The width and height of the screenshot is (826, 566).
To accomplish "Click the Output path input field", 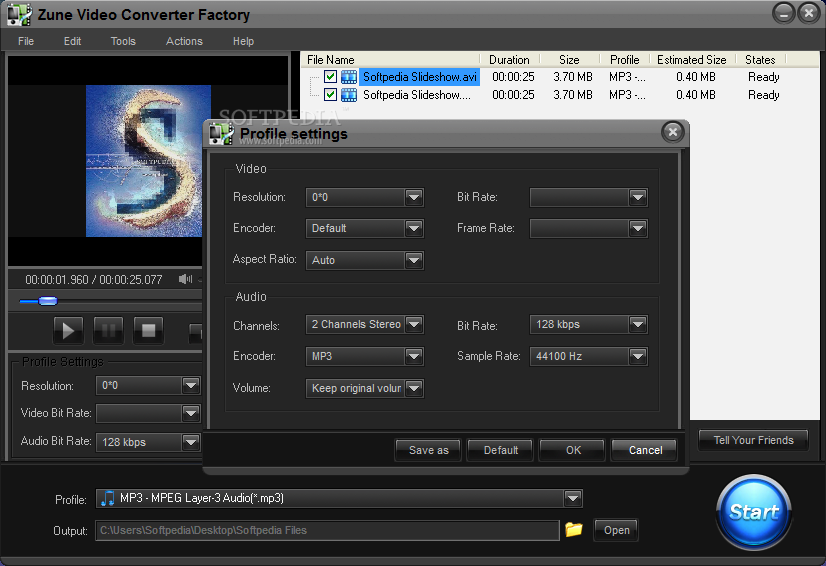I will tap(327, 531).
